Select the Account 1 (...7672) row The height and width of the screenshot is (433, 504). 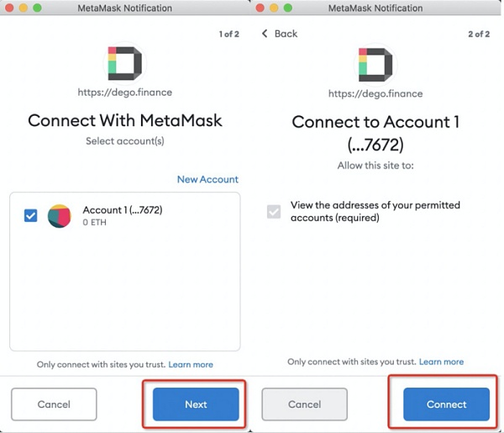pos(124,215)
